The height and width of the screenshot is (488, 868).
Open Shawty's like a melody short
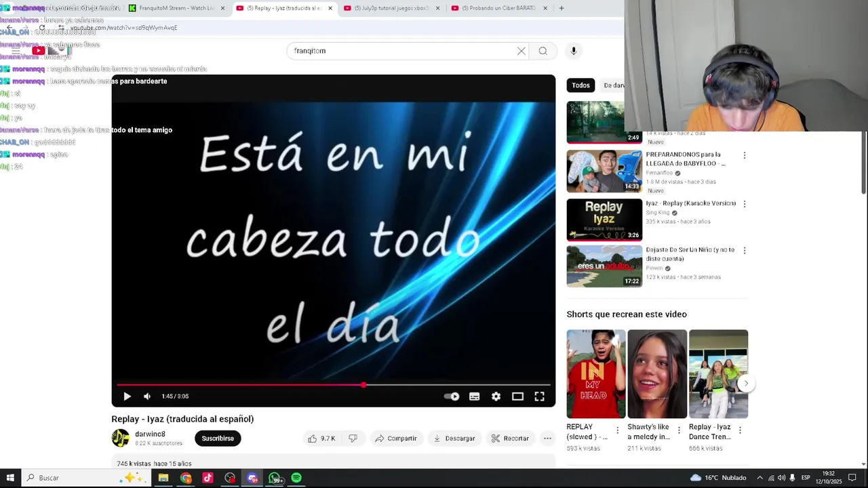657,374
